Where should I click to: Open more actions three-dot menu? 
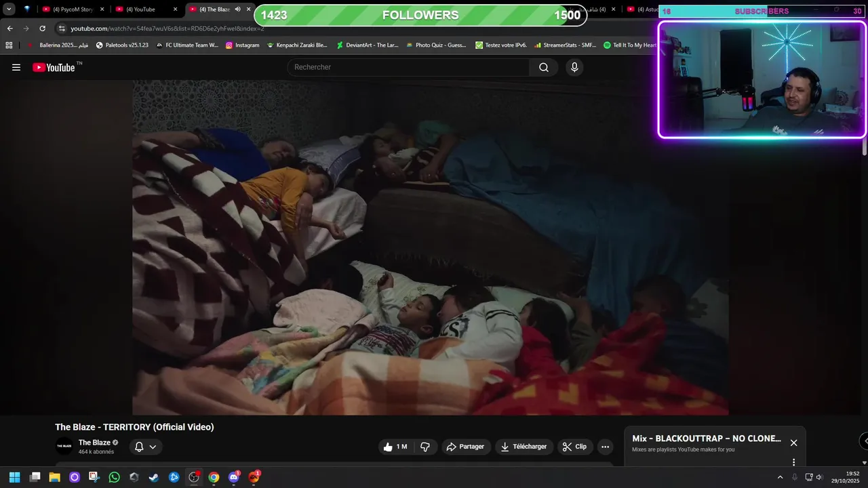[605, 447]
